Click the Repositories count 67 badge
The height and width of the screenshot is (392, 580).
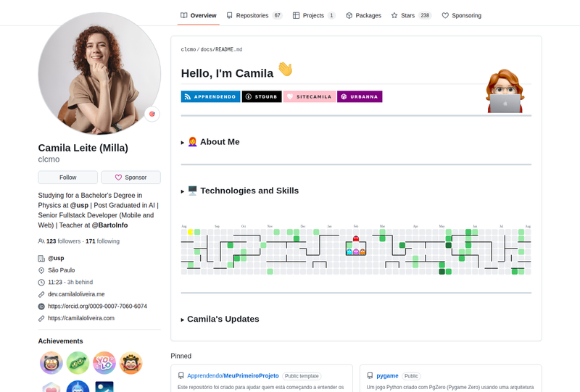277,15
